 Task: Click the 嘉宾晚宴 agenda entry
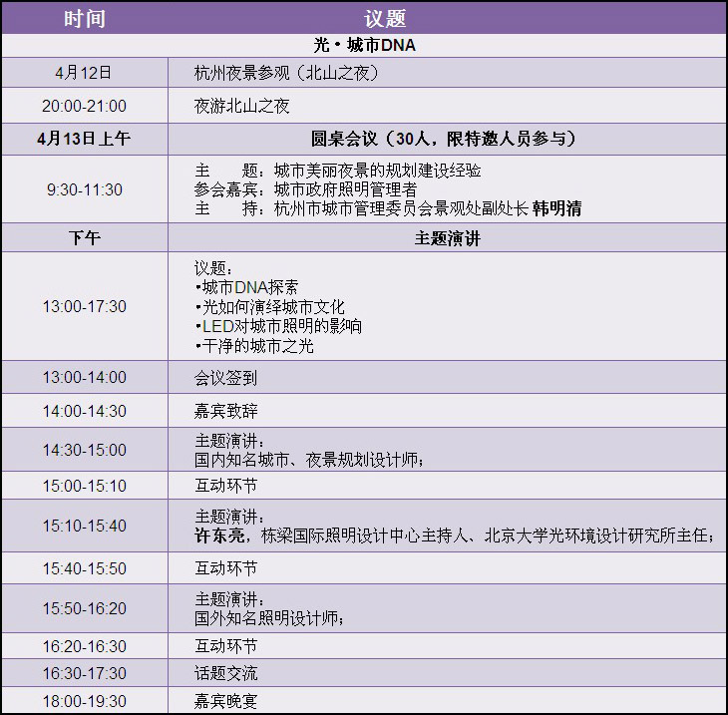[225, 701]
